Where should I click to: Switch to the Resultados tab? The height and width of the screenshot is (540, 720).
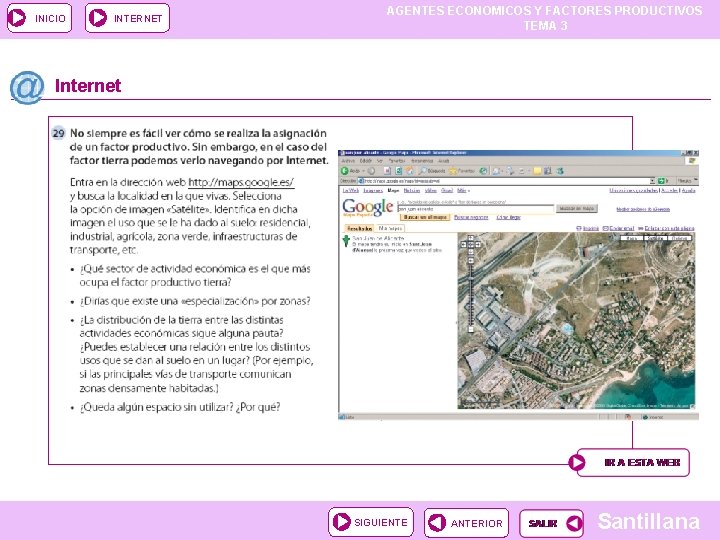(x=359, y=228)
